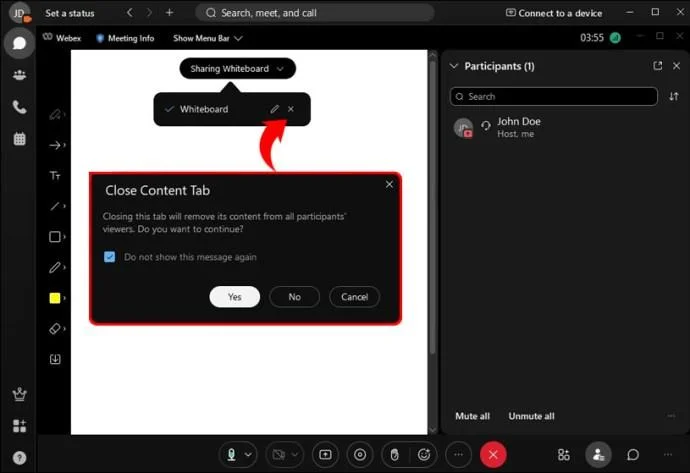
Task: Choose the arrow drawing tool
Action: click(x=55, y=145)
